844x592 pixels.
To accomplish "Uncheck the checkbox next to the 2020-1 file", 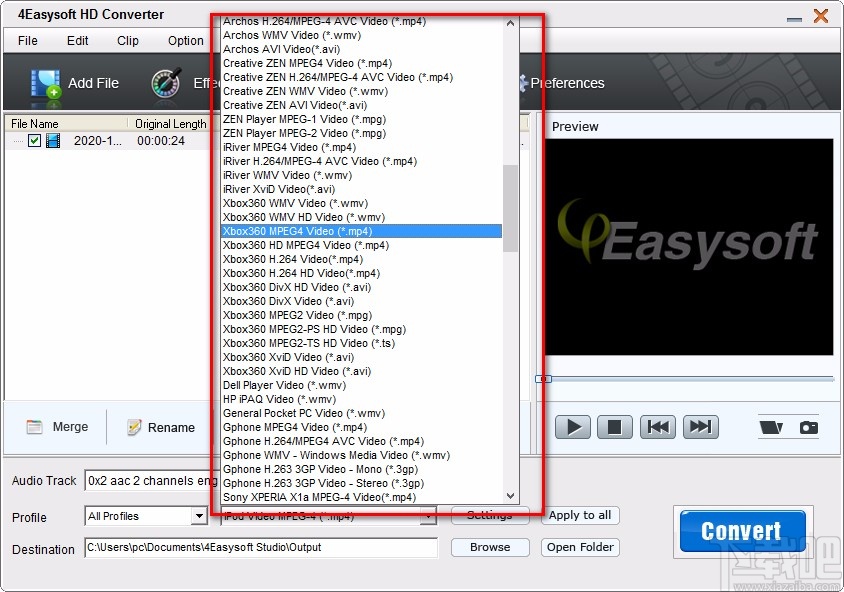I will (33, 140).
